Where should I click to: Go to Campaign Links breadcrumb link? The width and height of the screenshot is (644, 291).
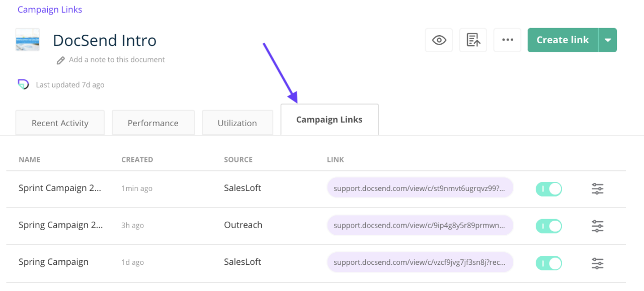[50, 10]
